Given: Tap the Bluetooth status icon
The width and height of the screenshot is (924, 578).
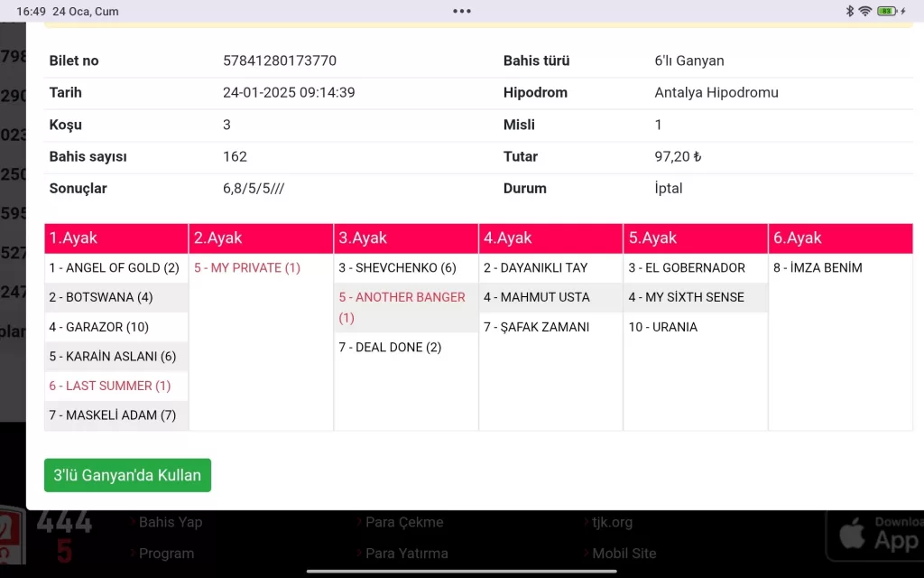Looking at the screenshot, I should tap(849, 11).
